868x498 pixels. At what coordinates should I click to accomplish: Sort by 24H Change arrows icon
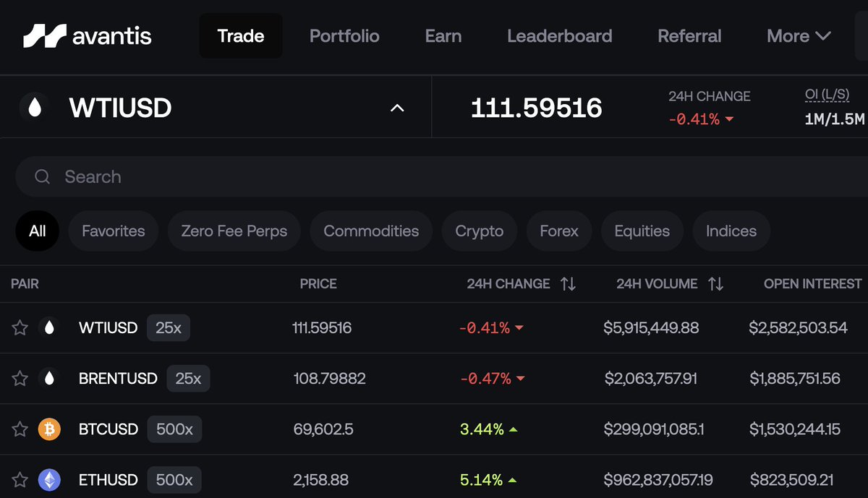[x=569, y=284]
